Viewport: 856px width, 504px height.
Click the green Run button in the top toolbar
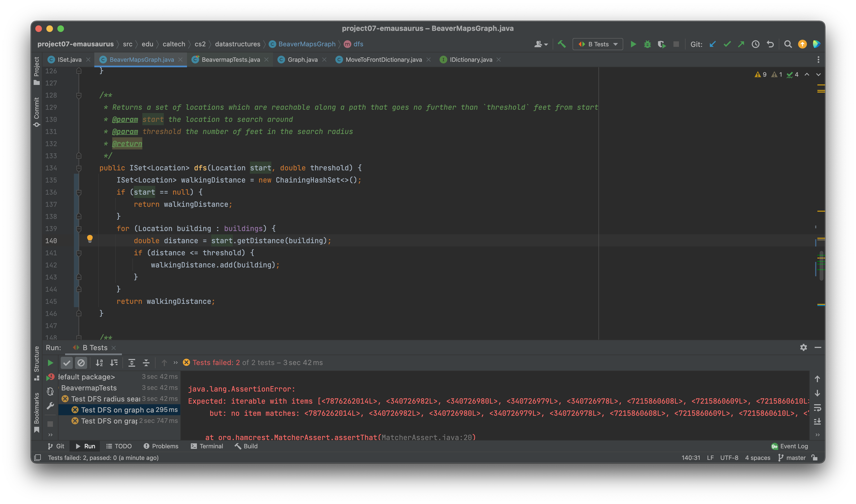(x=633, y=44)
